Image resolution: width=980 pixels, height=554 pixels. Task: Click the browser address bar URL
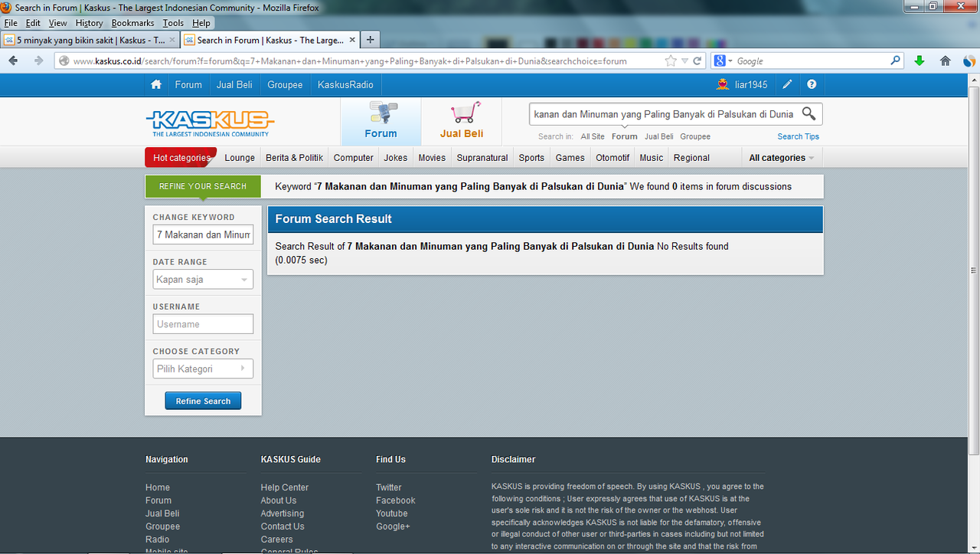coord(350,61)
